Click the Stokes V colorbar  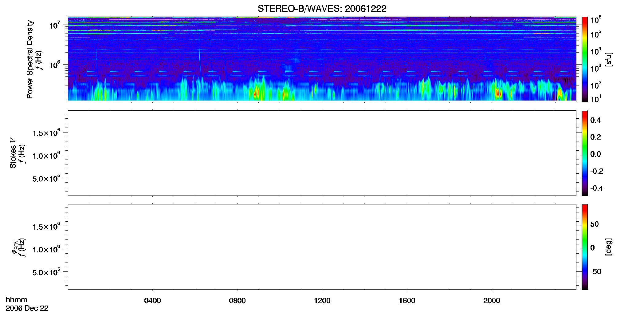pos(585,153)
